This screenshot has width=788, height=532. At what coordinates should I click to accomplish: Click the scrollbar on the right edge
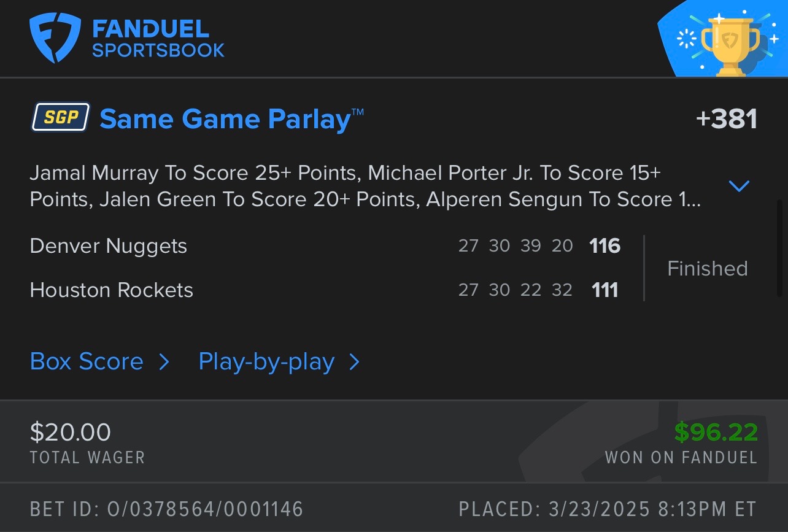coord(779,245)
